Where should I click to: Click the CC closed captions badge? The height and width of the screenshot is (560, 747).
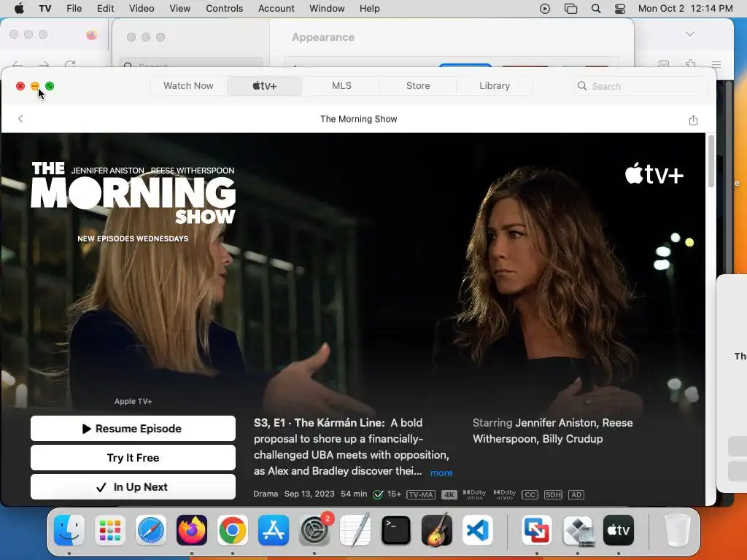530,495
